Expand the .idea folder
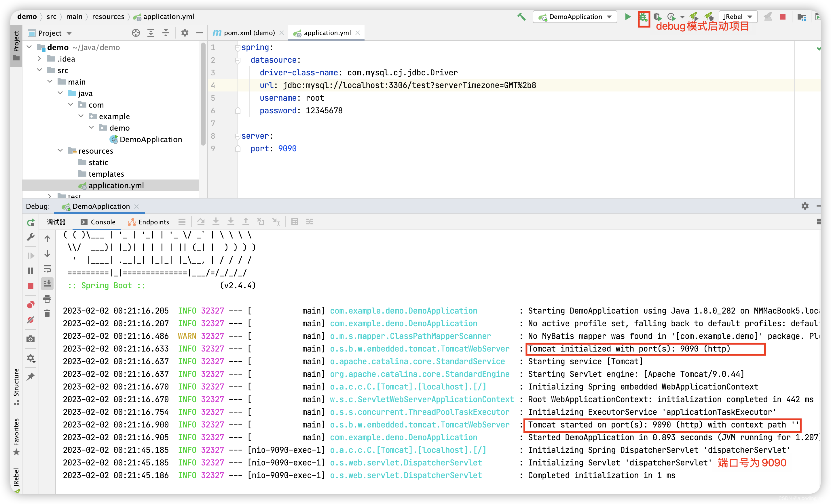The image size is (831, 504). 39,59
